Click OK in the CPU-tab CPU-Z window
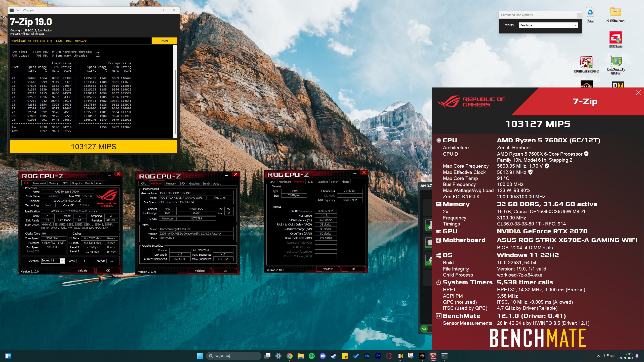This screenshot has width=644, height=362. click(x=108, y=270)
